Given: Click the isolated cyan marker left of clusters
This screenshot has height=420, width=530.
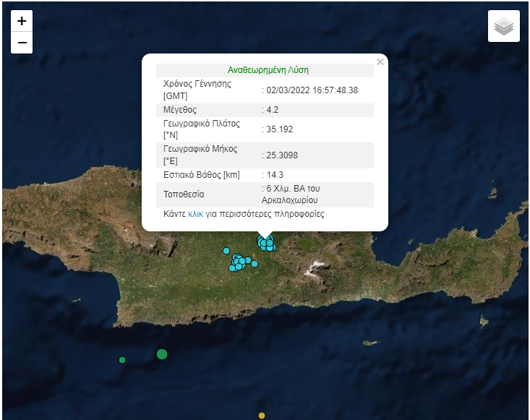Looking at the screenshot, I should tap(226, 251).
